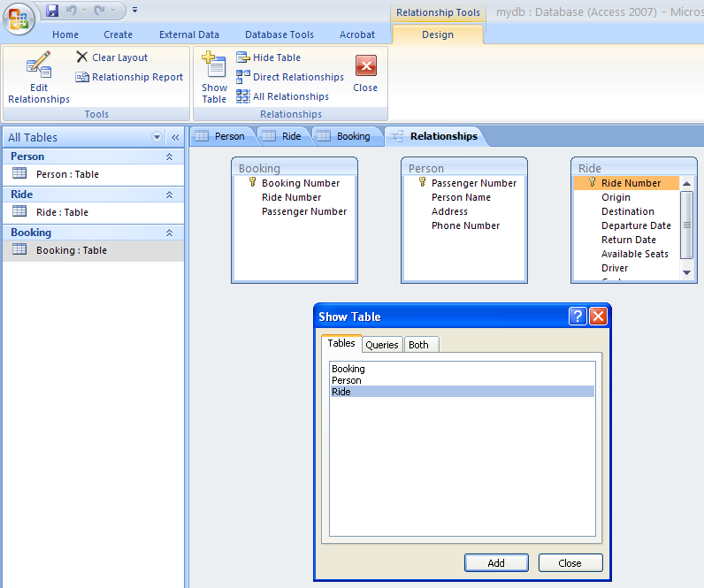This screenshot has width=704, height=588.
Task: Click the Office button logo
Action: click(19, 19)
